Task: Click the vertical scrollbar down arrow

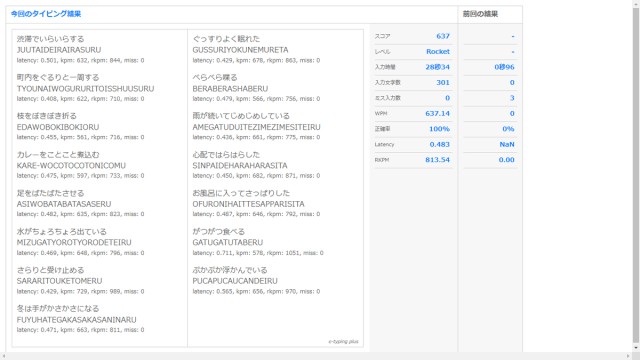Action: click(x=636, y=348)
